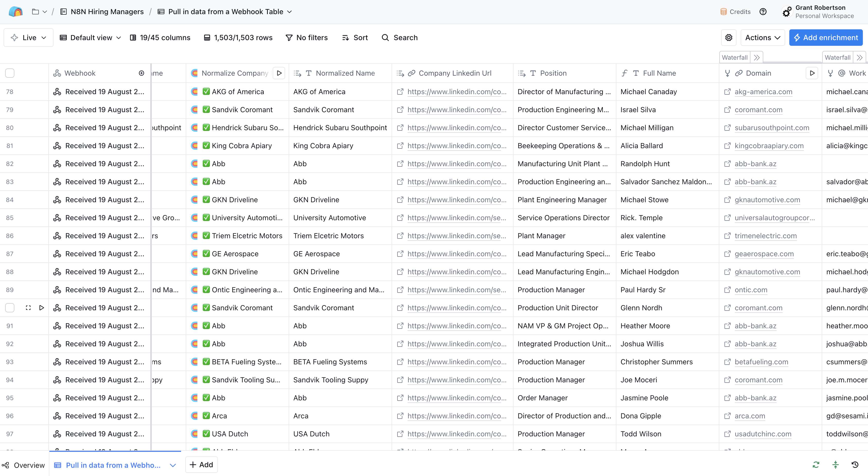Toggle the select-all rows checkbox in header
Image resolution: width=868 pixels, height=476 pixels.
(x=10, y=73)
